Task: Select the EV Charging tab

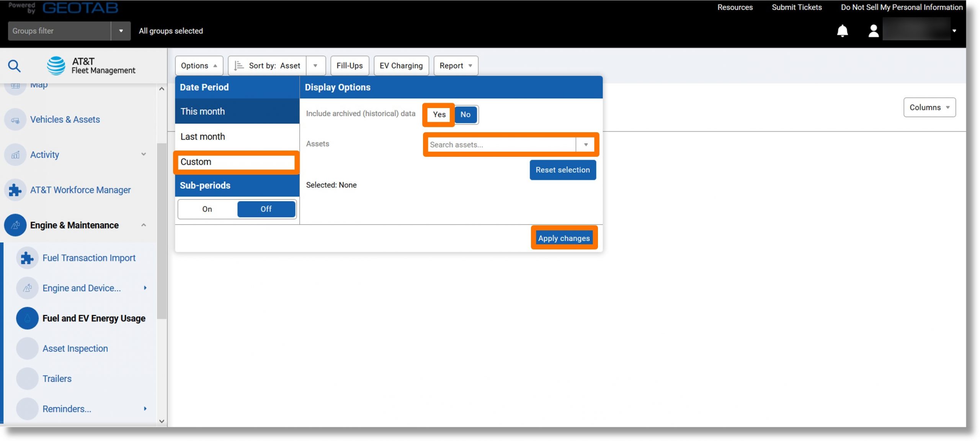Action: 401,65
